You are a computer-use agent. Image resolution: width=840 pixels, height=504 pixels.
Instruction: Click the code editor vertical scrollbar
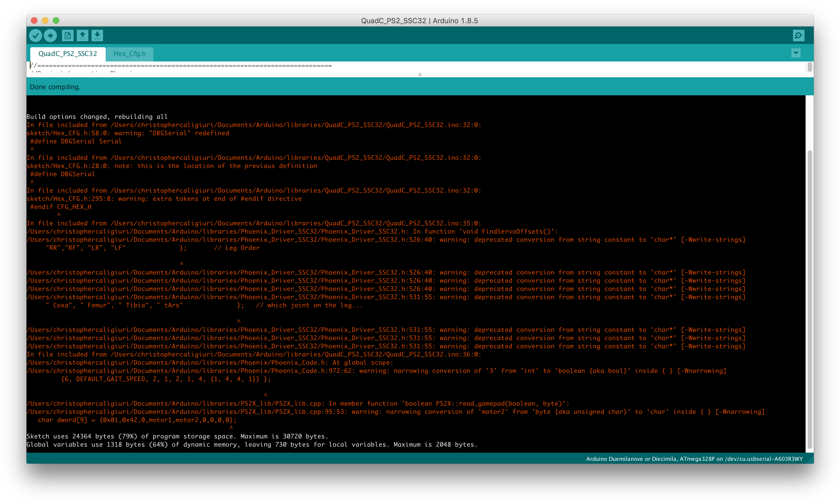click(x=810, y=67)
